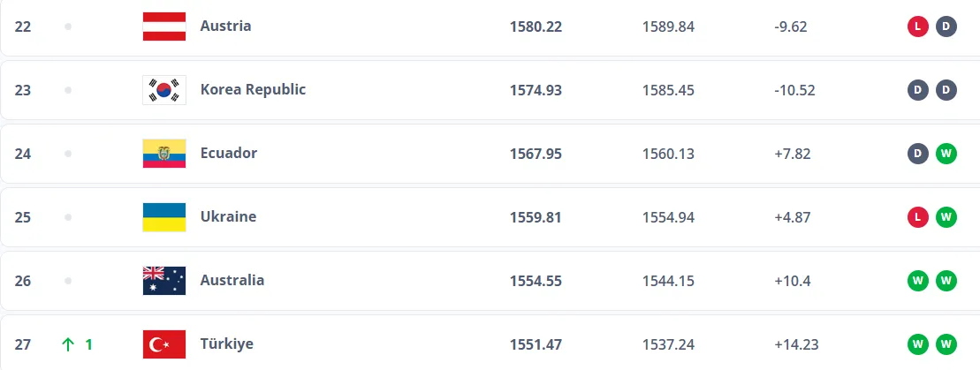Click Ecuador's green W win badge
This screenshot has width=980, height=370.
click(946, 154)
